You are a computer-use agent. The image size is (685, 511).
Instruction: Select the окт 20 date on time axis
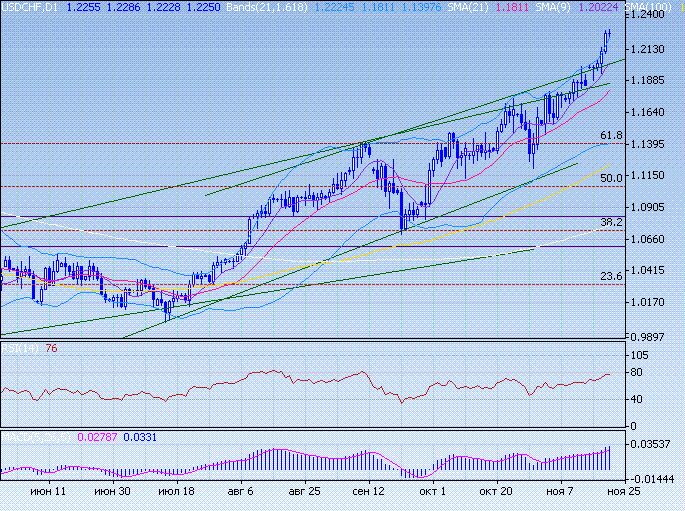click(496, 493)
